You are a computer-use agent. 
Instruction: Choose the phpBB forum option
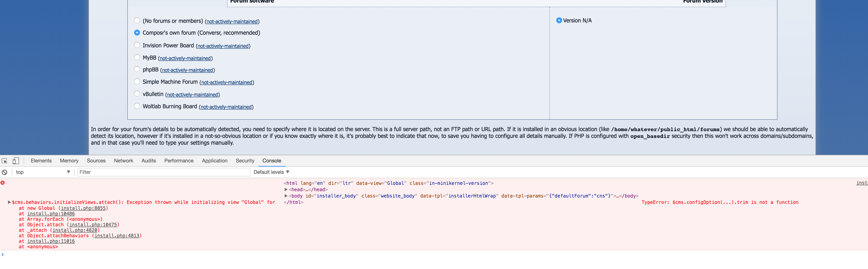[137, 69]
